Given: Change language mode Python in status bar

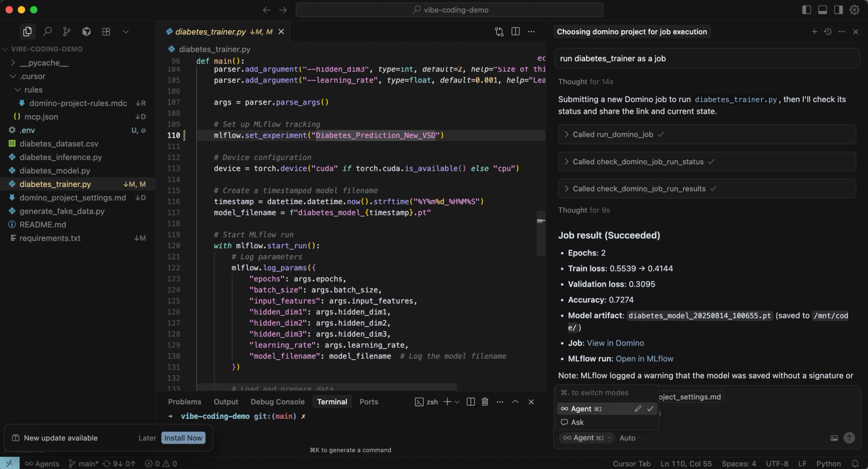Looking at the screenshot, I should 828,464.
